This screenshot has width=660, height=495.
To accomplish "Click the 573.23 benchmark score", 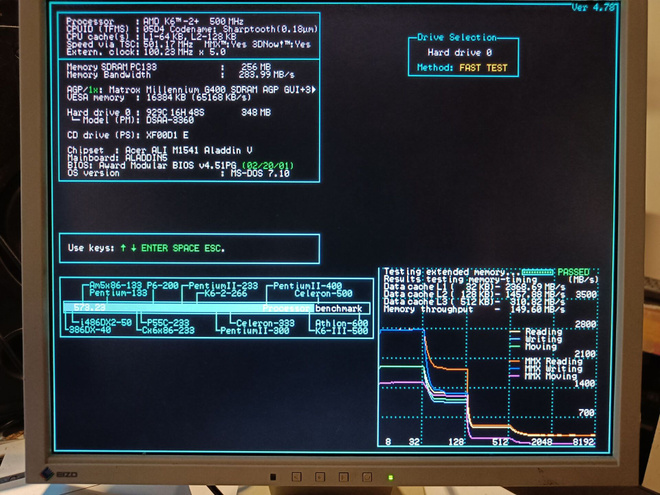I will [x=89, y=308].
